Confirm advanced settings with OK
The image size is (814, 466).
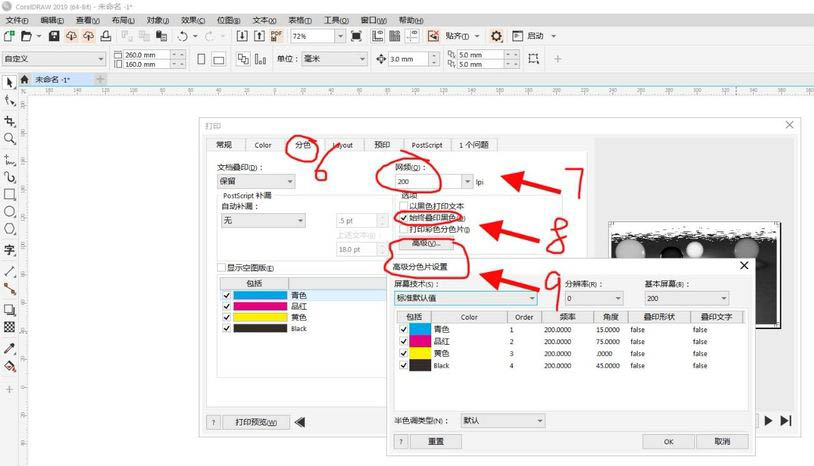[668, 442]
